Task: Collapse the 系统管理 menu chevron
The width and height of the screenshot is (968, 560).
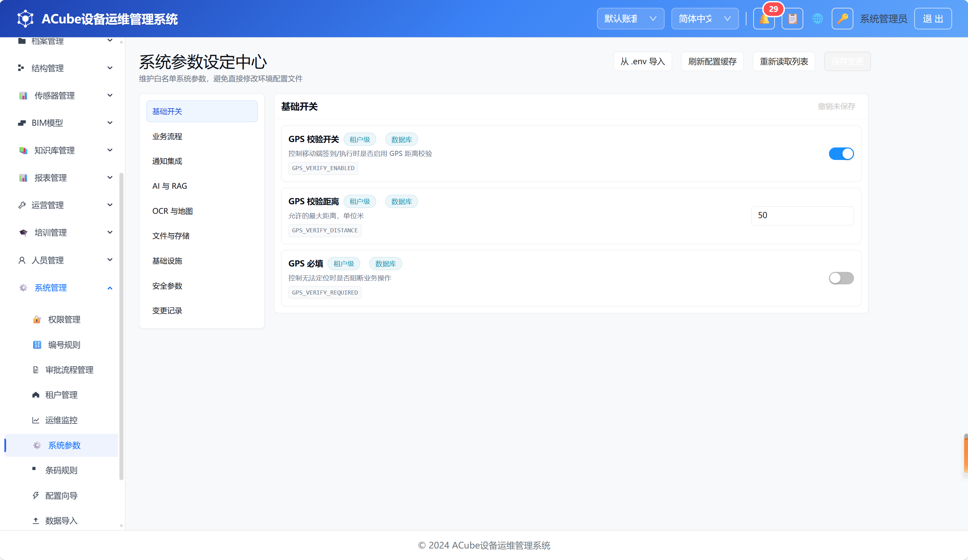Action: coord(110,288)
